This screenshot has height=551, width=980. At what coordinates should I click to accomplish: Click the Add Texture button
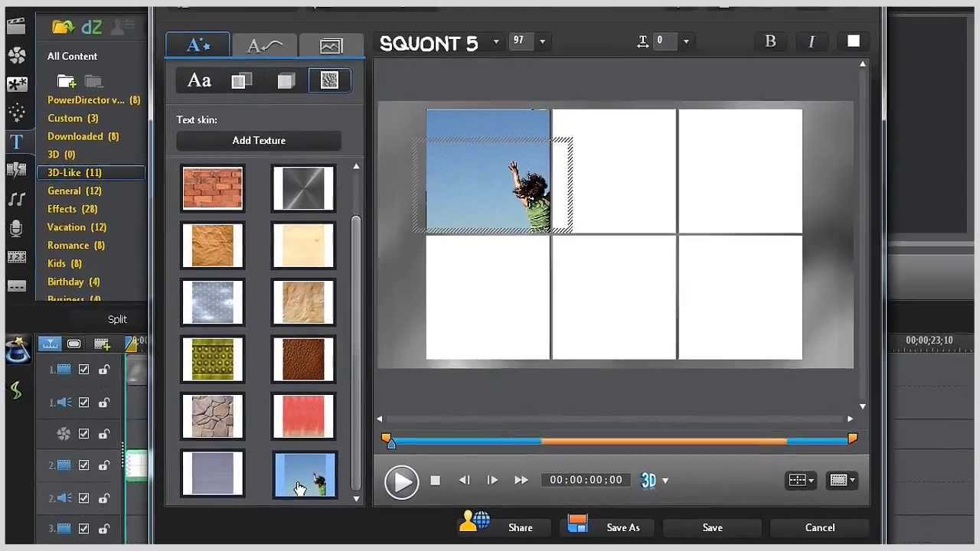(259, 141)
